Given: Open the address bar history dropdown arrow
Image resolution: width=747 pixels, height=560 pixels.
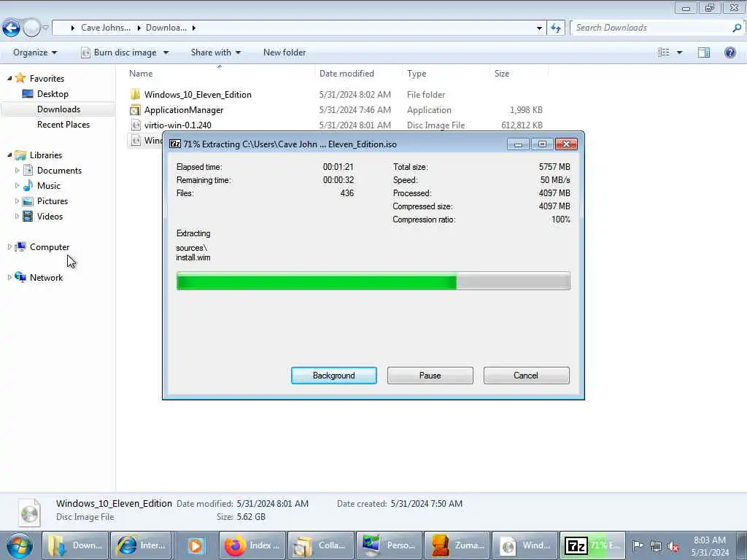Looking at the screenshot, I should click(x=539, y=28).
